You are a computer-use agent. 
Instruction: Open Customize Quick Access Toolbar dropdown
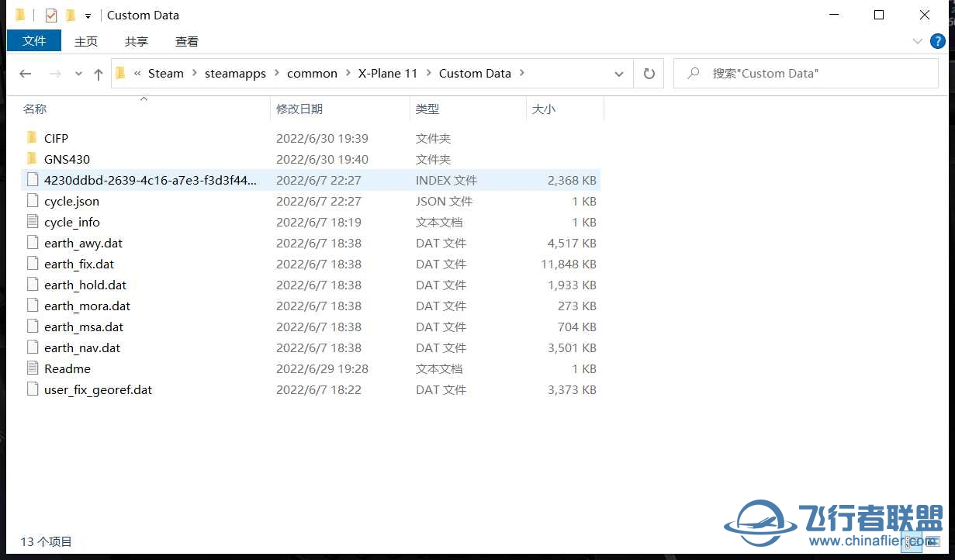(88, 16)
